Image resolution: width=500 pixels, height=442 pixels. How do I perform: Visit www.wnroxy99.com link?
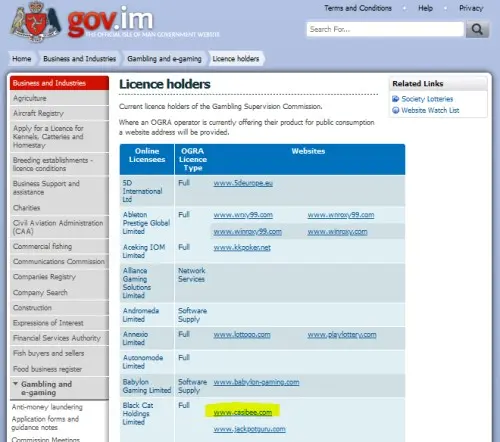[x=341, y=215]
